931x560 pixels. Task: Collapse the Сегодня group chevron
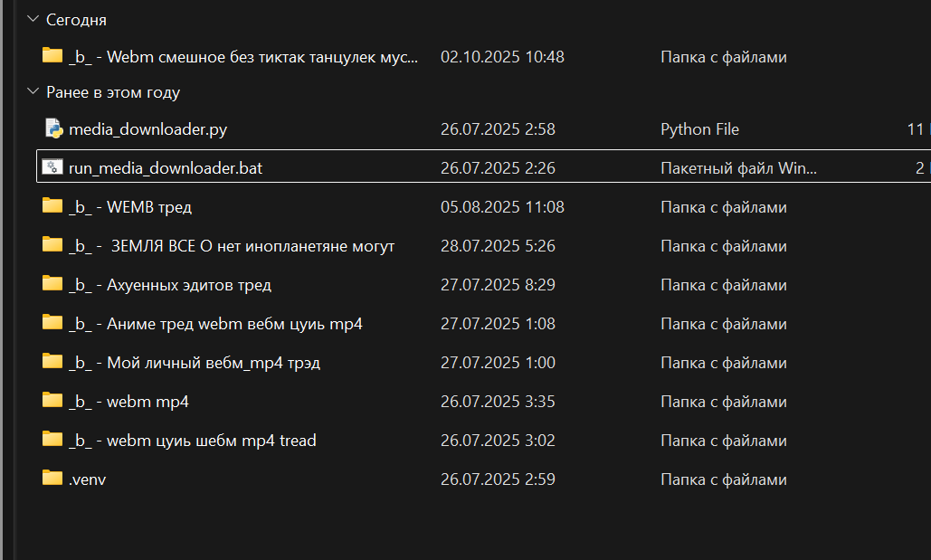coord(33,19)
